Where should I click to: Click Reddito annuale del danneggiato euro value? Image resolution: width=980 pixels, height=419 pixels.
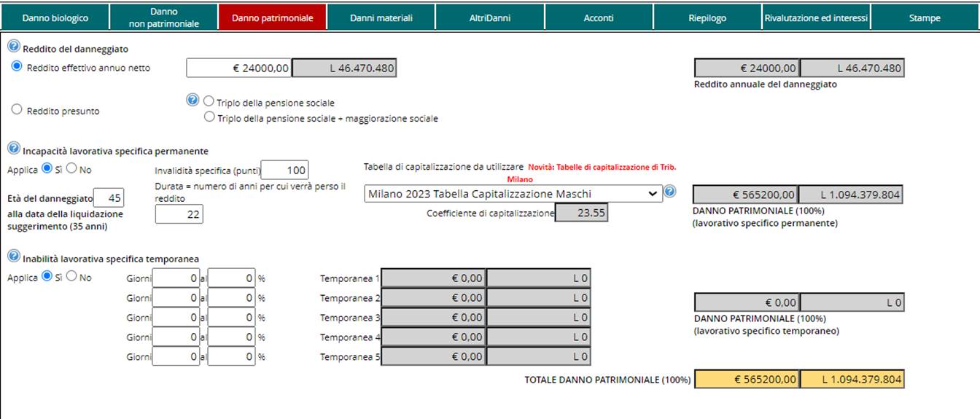747,68
